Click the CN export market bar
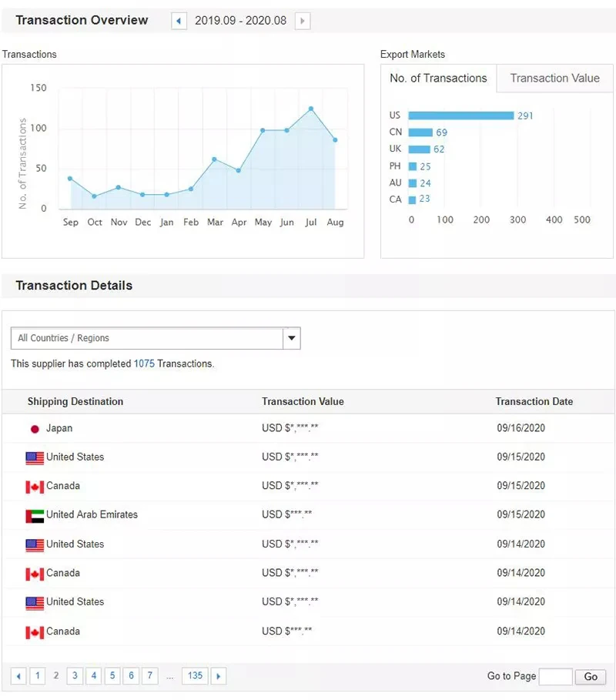The width and height of the screenshot is (616, 700). [x=420, y=132]
